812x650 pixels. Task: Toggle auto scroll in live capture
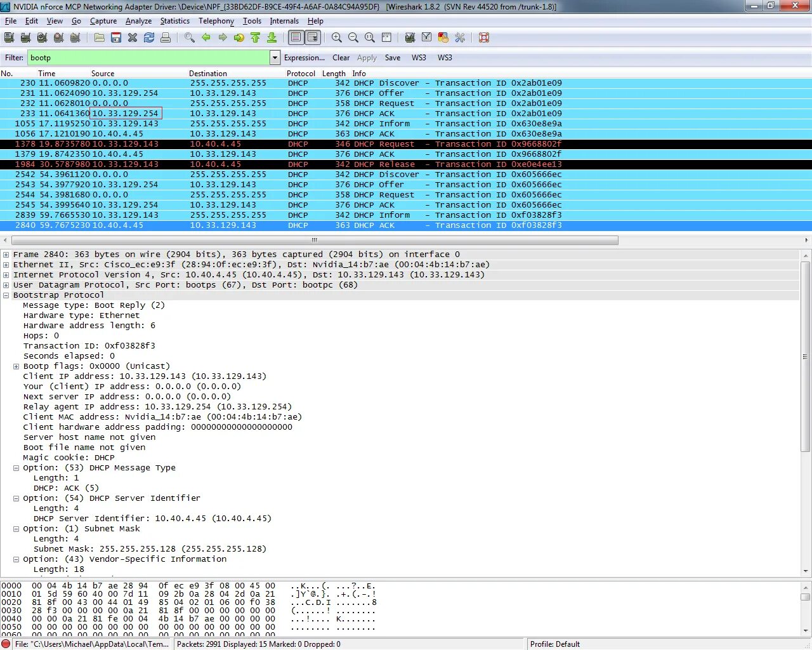pyautogui.click(x=313, y=37)
